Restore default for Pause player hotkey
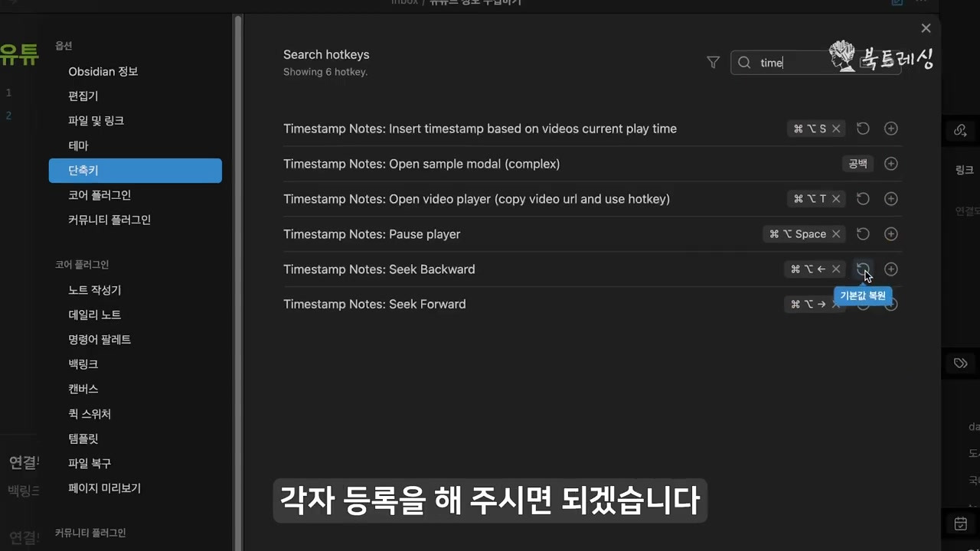The height and width of the screenshot is (551, 980). [x=863, y=234]
